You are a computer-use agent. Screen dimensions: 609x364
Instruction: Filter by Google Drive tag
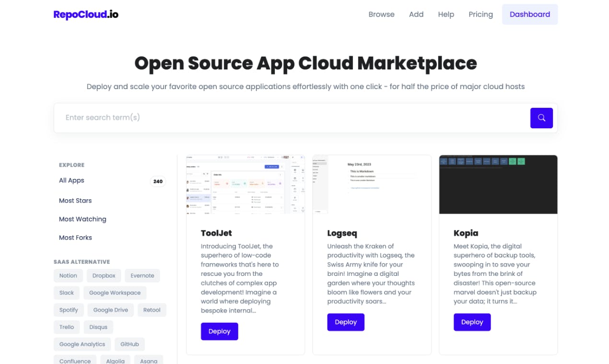[x=111, y=310]
